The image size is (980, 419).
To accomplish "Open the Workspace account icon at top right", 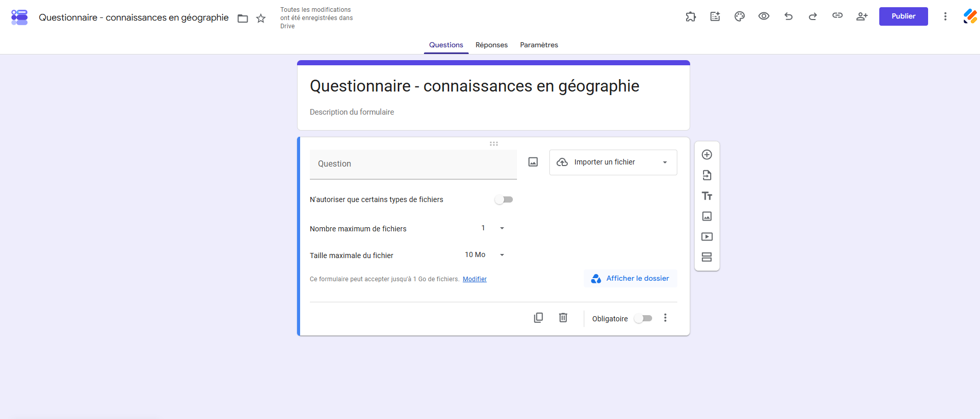I will click(x=970, y=16).
